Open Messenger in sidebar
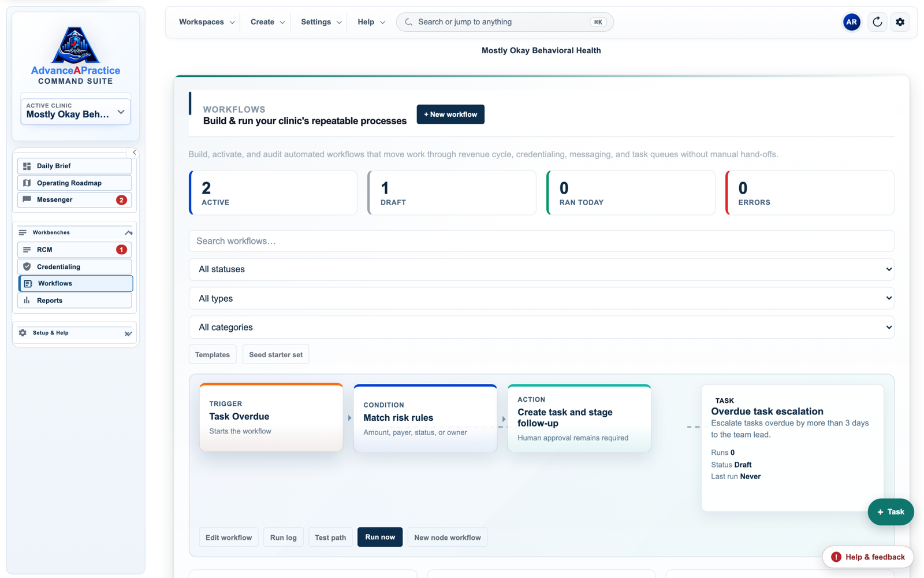Screen dimensions: 924x578 (74, 199)
